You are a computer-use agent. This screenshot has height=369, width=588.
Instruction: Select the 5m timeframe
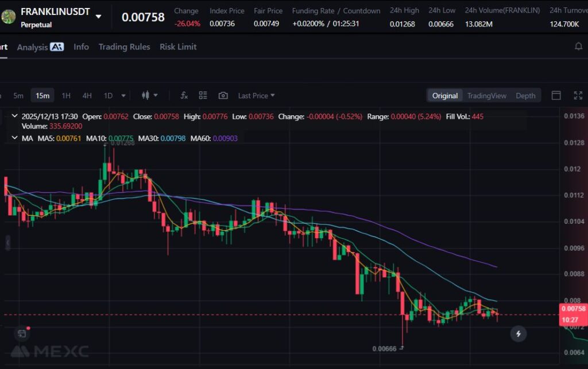pyautogui.click(x=18, y=95)
